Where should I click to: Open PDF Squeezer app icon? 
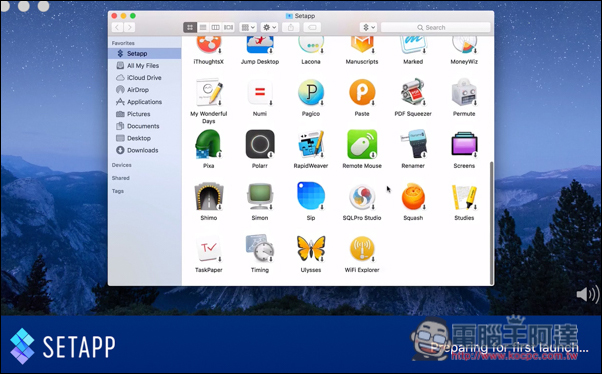pos(413,93)
